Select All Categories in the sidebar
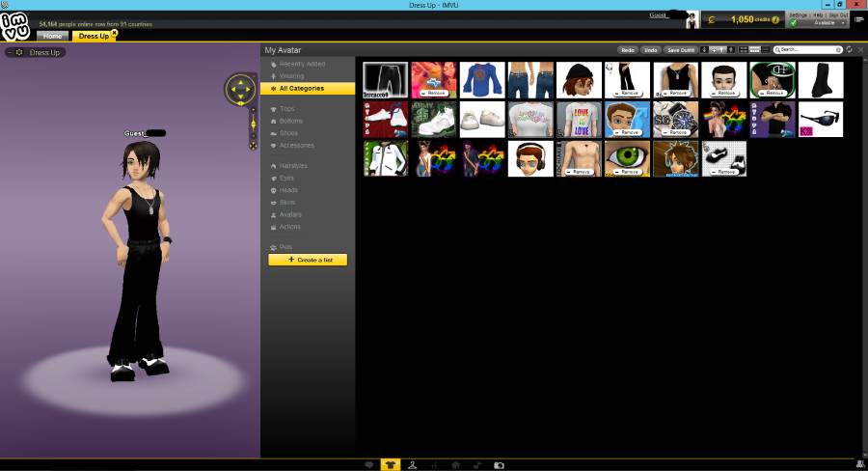This screenshot has width=868, height=471. pos(308,89)
